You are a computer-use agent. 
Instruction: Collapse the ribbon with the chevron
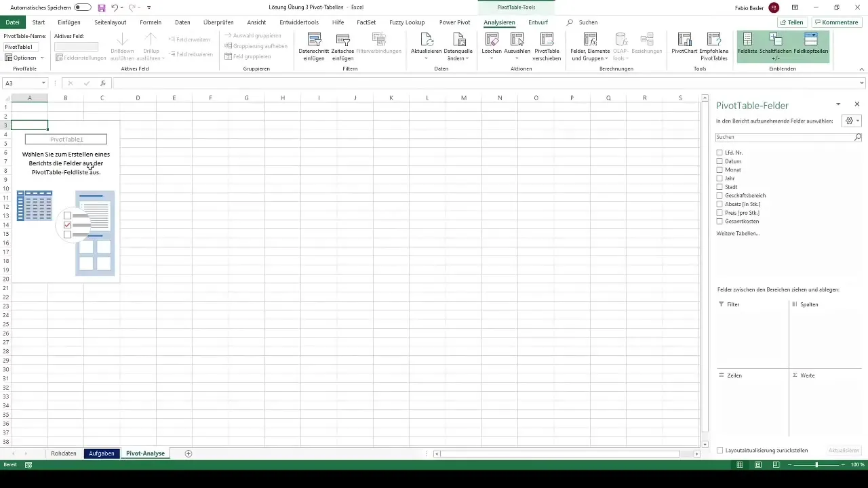tap(861, 68)
